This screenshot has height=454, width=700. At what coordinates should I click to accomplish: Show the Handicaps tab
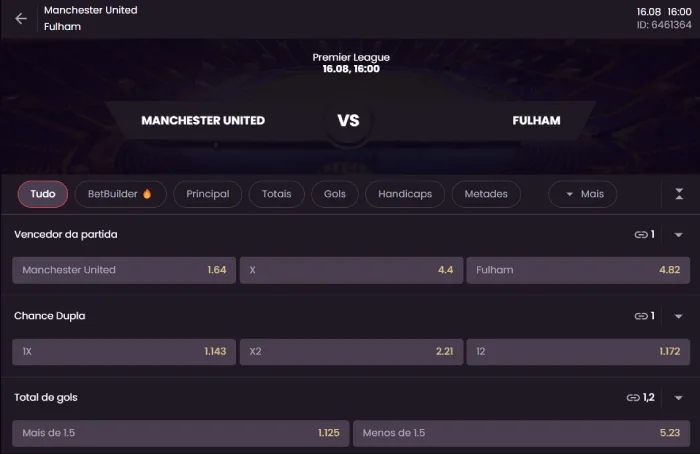tap(405, 194)
